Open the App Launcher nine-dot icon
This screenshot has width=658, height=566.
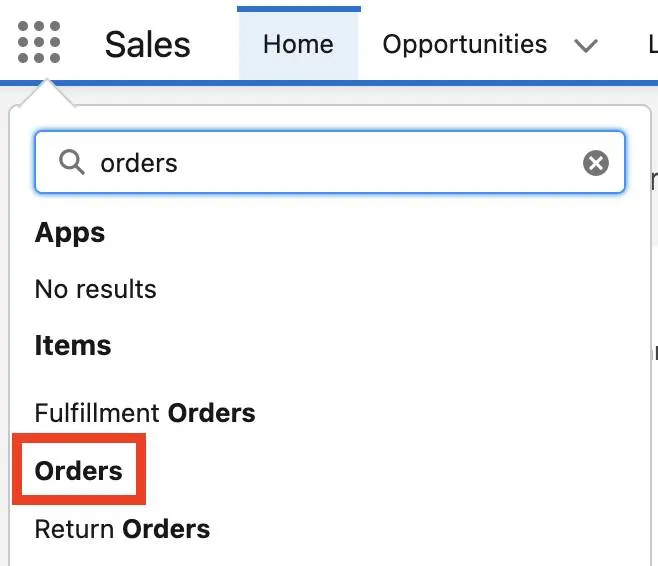[39, 42]
